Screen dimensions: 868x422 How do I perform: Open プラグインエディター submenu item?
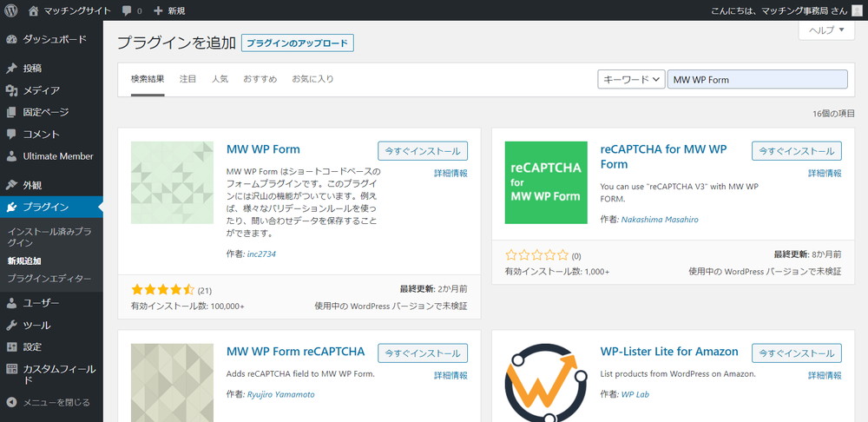(49, 279)
